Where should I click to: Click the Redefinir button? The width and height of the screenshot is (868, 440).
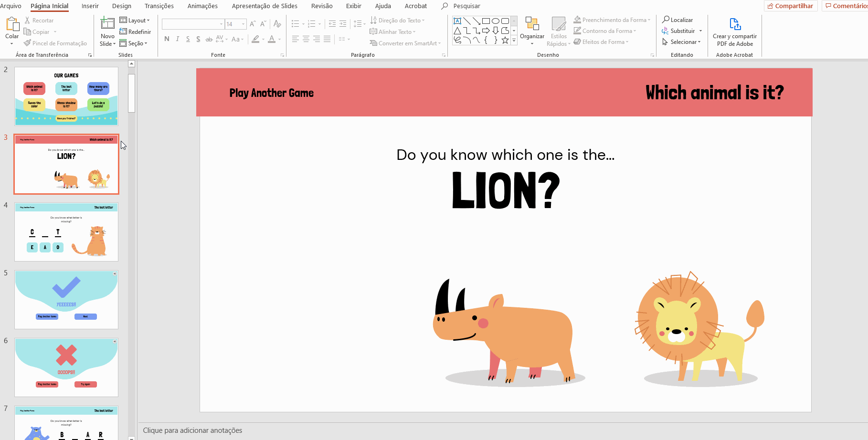tap(135, 31)
